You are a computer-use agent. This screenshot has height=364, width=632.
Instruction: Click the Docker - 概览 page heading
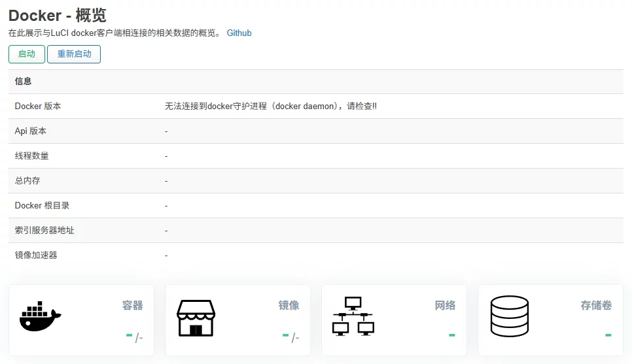click(58, 15)
